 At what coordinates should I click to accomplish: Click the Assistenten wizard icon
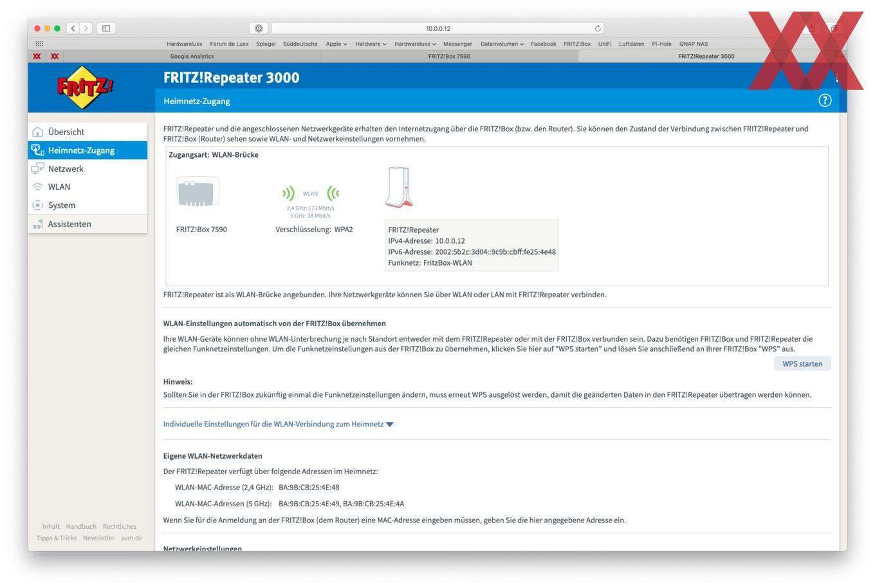[x=38, y=224]
